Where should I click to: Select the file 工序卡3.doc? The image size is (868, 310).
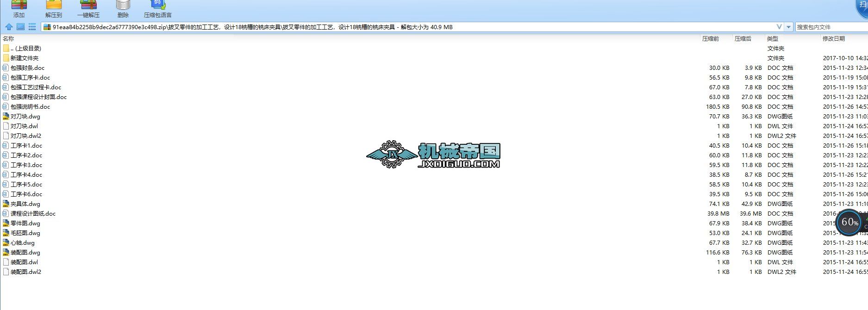coord(26,165)
